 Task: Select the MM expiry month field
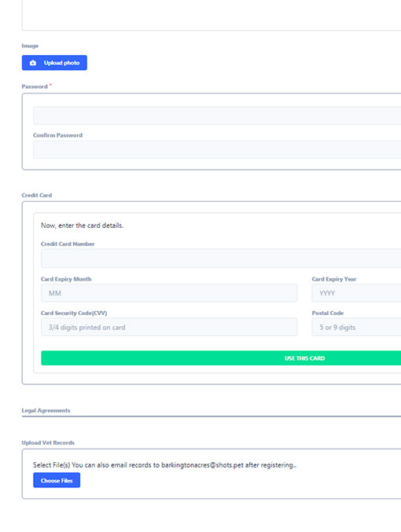[169, 293]
